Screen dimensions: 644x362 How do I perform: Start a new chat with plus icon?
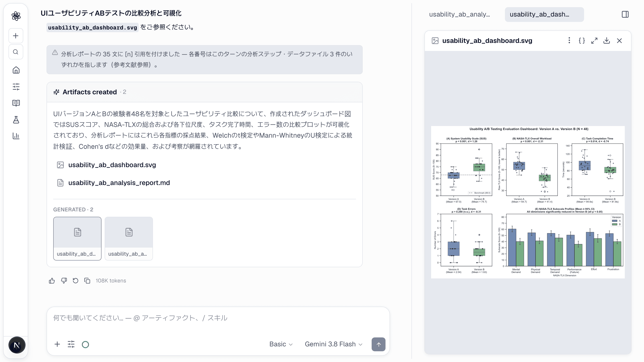[x=16, y=36]
